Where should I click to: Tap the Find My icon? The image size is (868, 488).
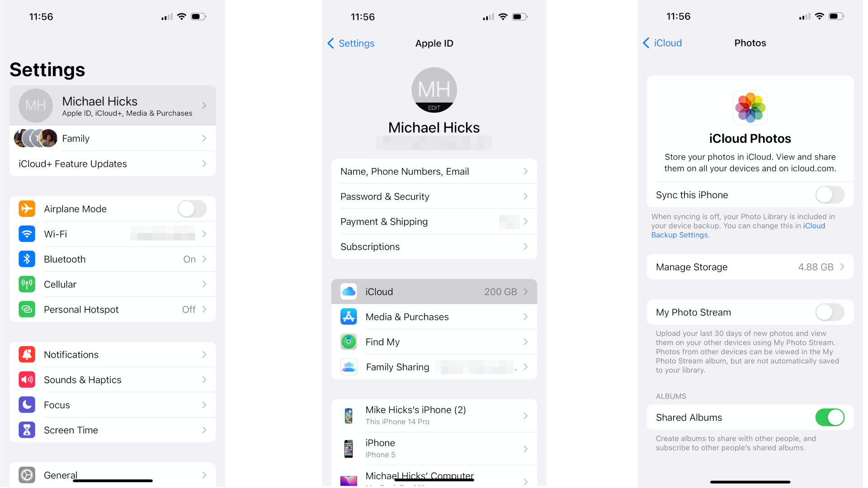click(348, 342)
